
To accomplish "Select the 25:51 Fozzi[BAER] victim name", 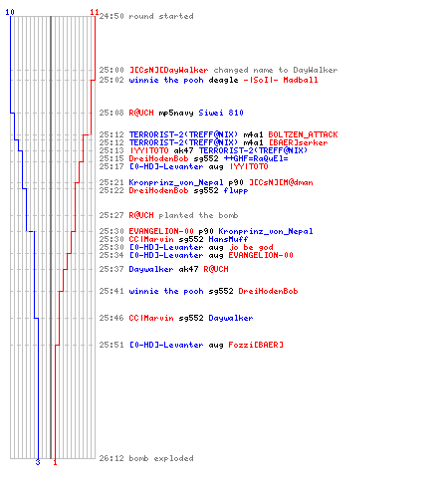I will click(x=256, y=345).
